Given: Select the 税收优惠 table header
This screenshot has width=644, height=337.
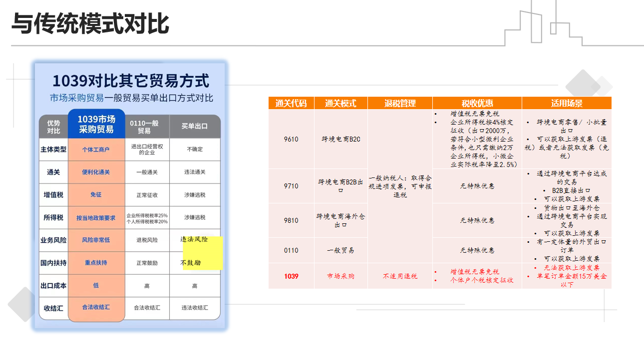Looking at the screenshot, I should click(477, 103).
